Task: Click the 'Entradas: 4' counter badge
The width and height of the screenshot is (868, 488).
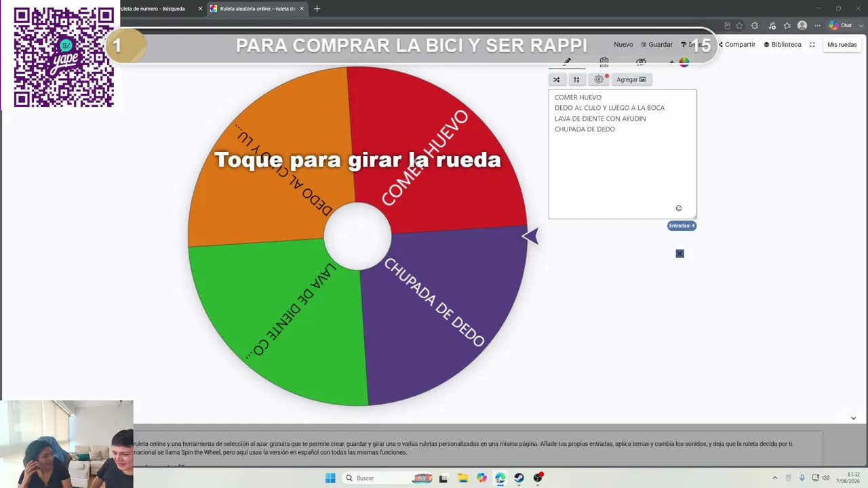Action: (x=682, y=226)
